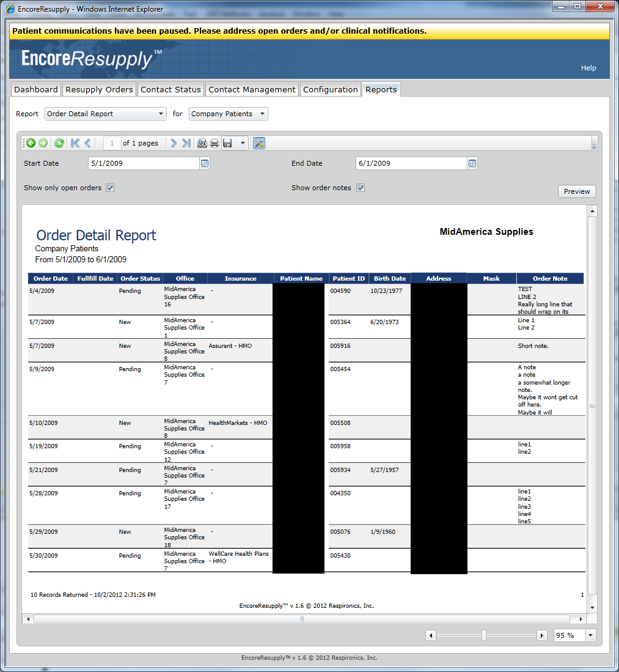
Task: Click patient ID 004590
Action: (340, 290)
